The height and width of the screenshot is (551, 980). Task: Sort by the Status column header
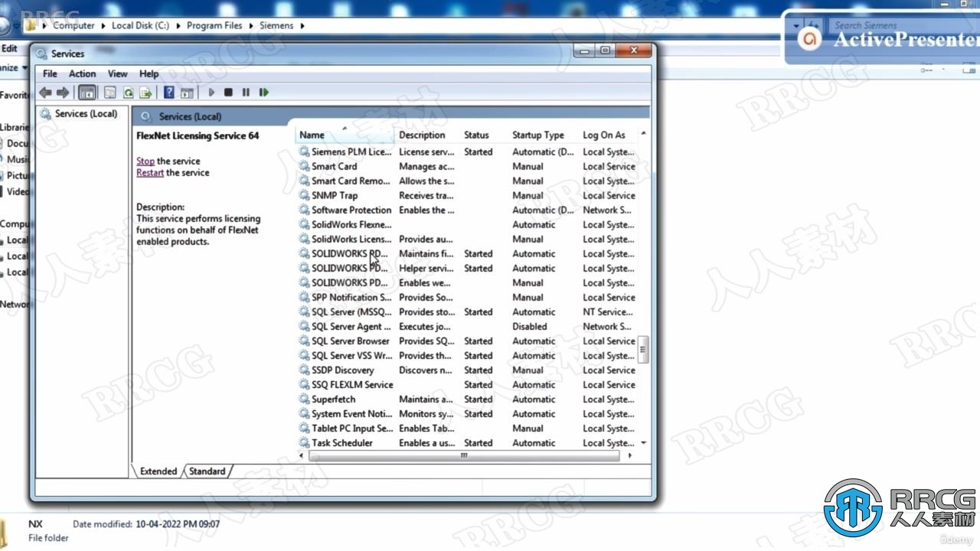[484, 135]
